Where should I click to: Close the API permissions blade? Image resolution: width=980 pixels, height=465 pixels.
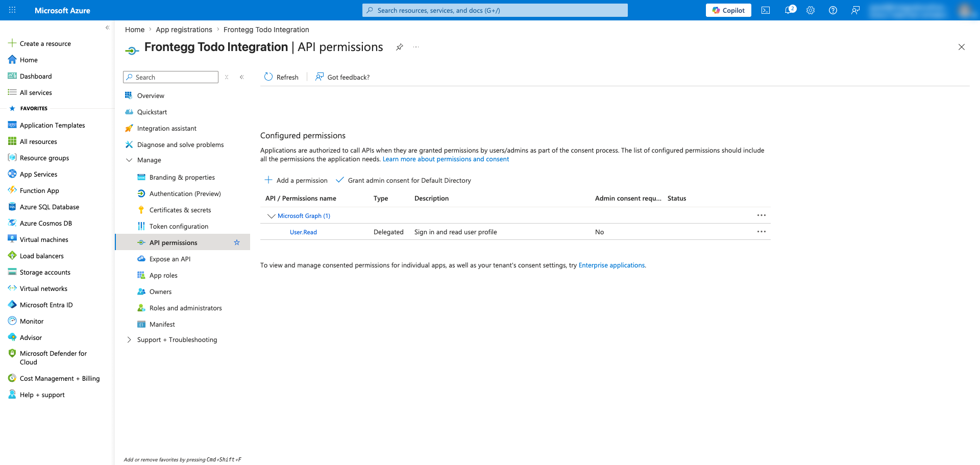962,47
